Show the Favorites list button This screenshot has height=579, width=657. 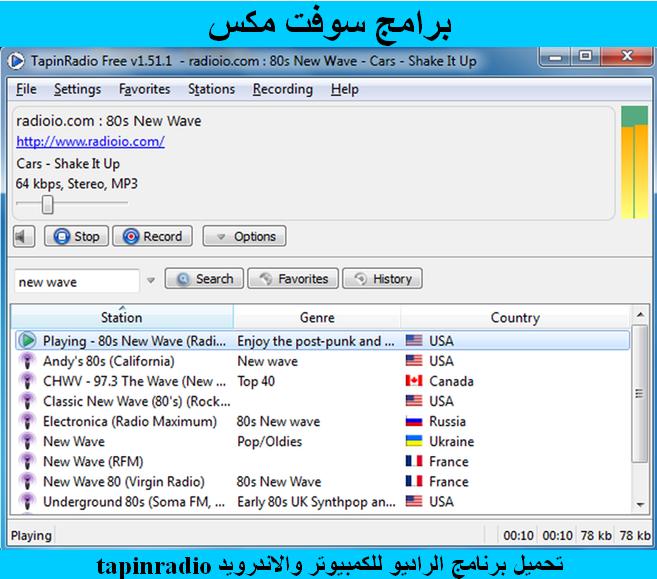293,279
